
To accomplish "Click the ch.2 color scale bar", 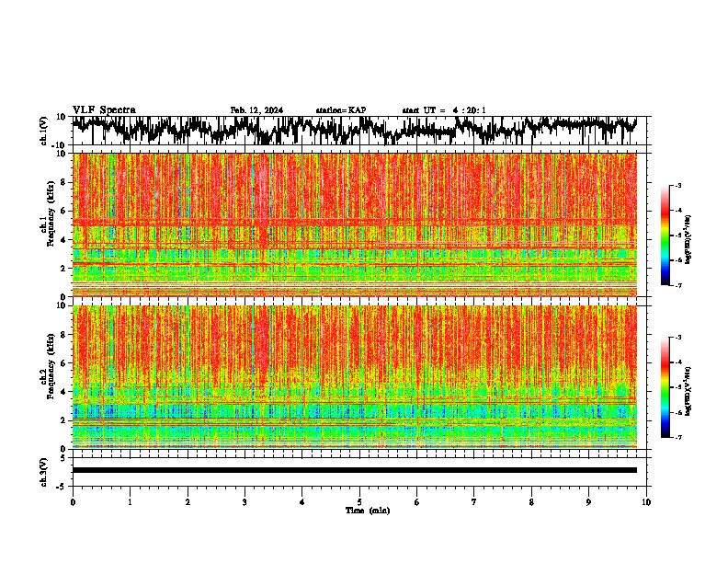I will [665, 387].
